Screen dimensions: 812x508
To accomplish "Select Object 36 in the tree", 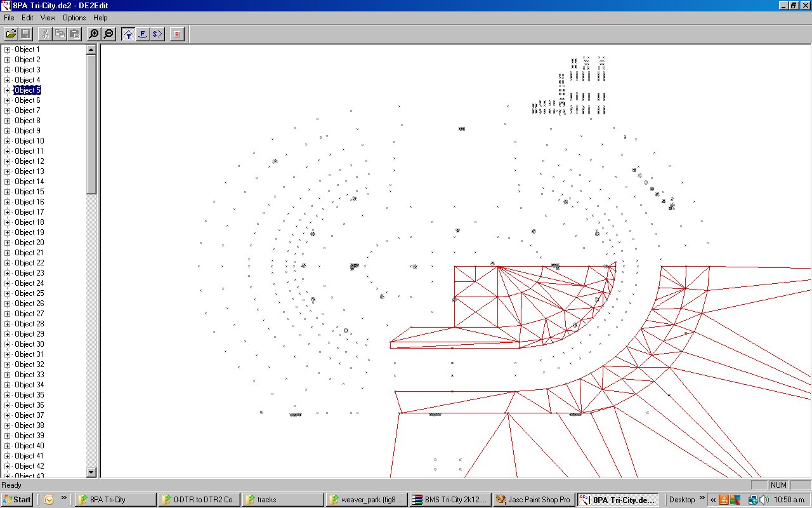I will pyautogui.click(x=29, y=405).
